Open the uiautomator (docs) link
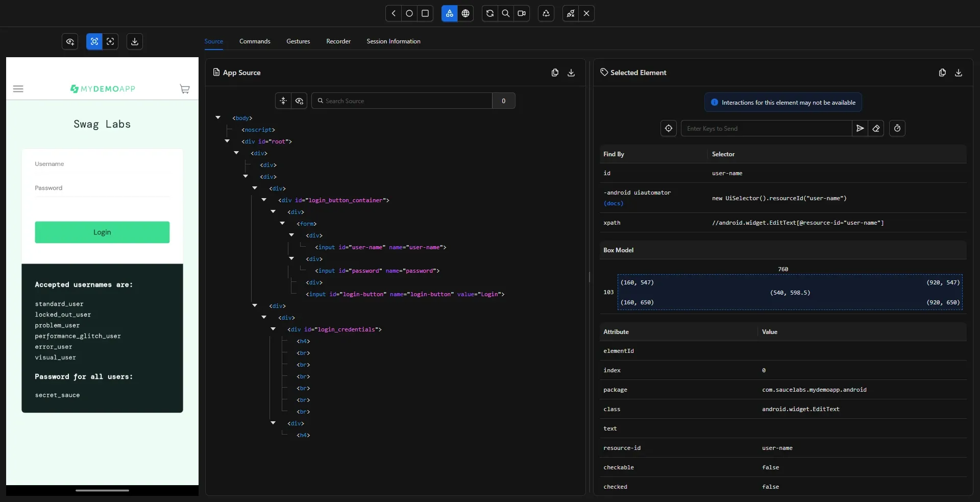Screen dimensions: 980x502 pos(614,203)
